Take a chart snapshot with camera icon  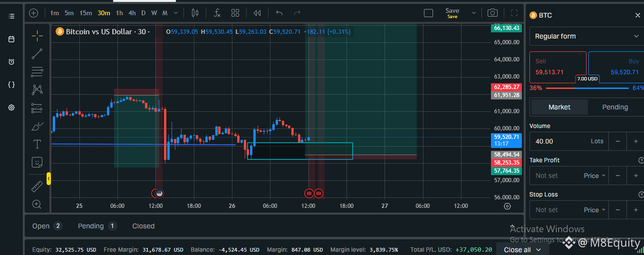coord(493,13)
